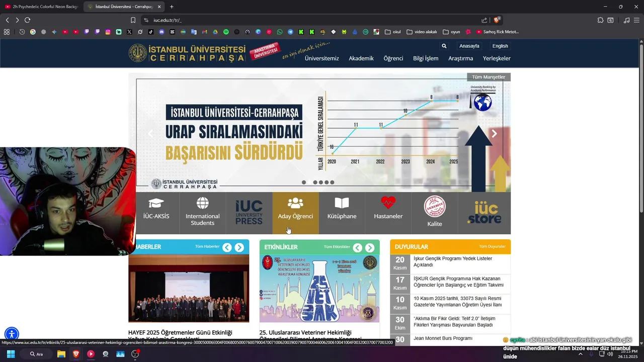This screenshot has width=644, height=362.
Task: Click the search magnifier on the university header
Action: click(x=444, y=46)
